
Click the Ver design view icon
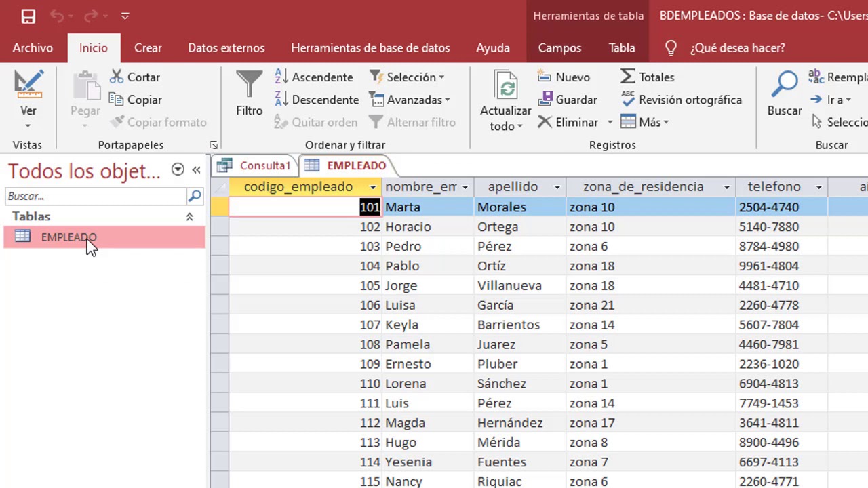[x=28, y=84]
